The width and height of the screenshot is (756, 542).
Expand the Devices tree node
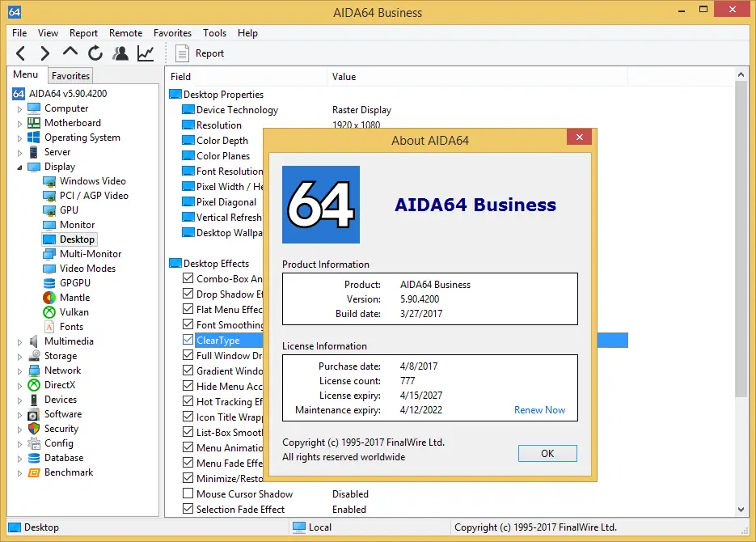[19, 400]
